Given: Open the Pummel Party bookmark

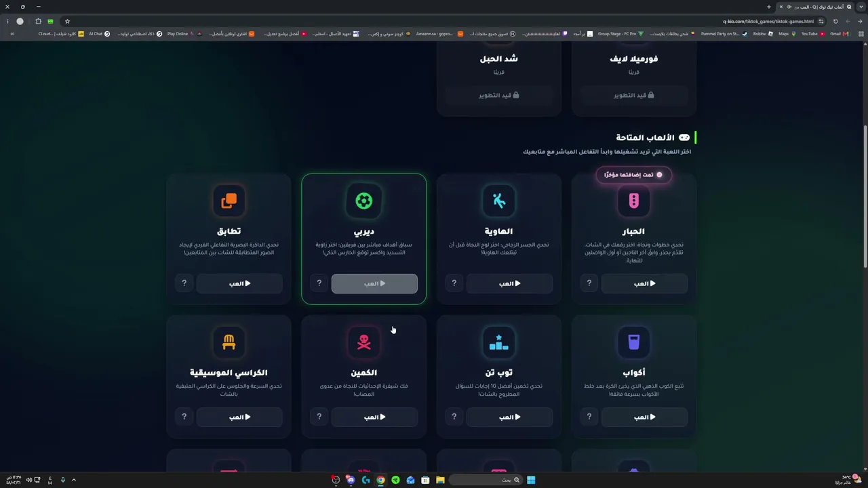Looking at the screenshot, I should point(724,33).
